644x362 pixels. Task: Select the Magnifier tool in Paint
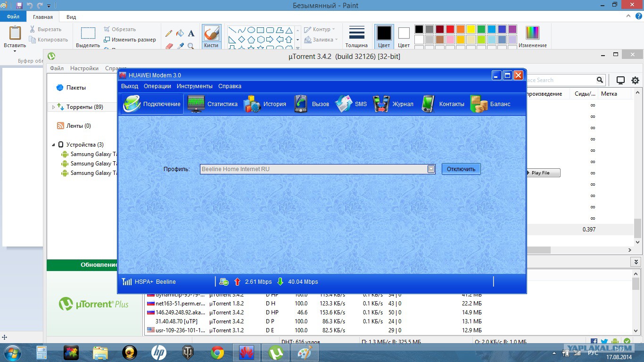pyautogui.click(x=191, y=46)
